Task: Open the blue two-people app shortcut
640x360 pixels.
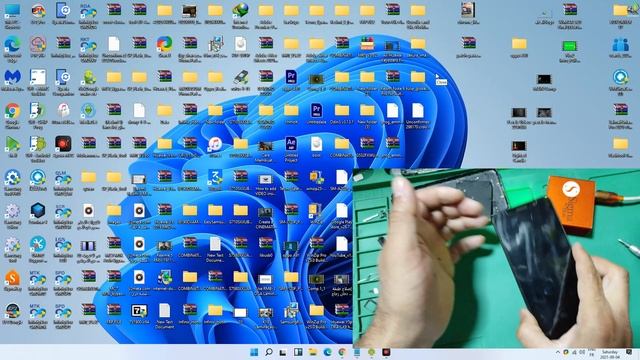Action: (x=620, y=44)
